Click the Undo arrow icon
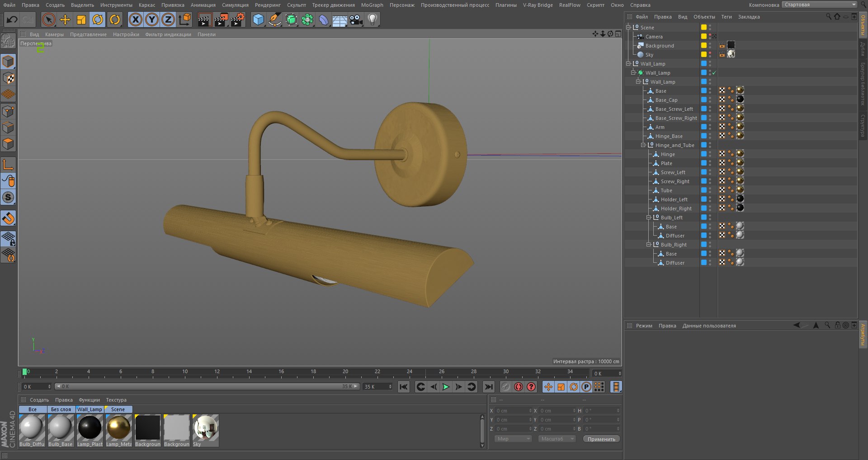Viewport: 868px width, 460px height. [12, 19]
